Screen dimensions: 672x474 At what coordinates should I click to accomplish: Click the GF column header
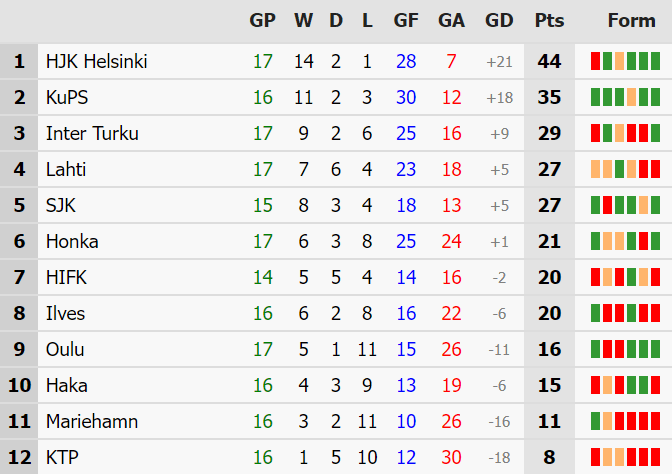(x=406, y=20)
